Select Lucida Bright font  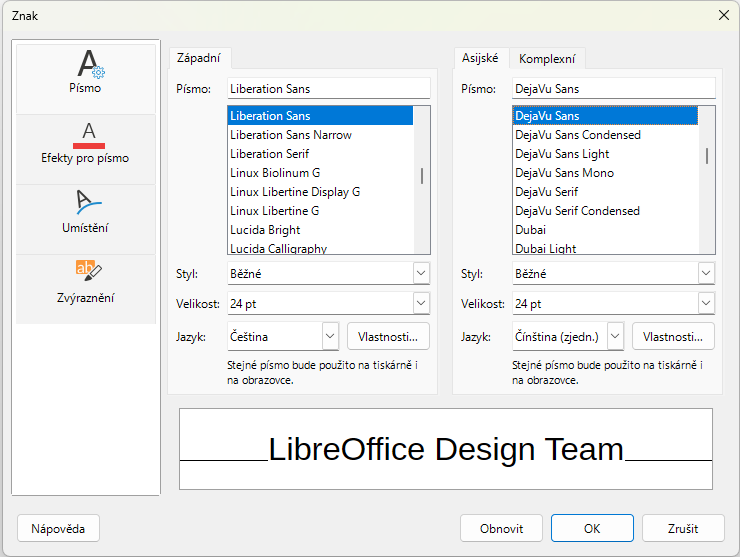tap(320, 230)
